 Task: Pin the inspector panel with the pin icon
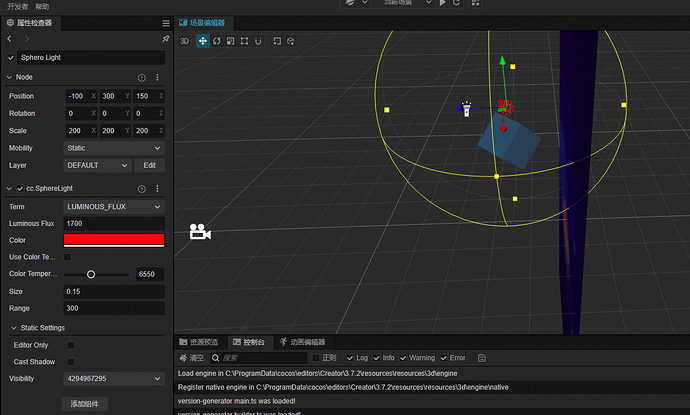point(165,38)
